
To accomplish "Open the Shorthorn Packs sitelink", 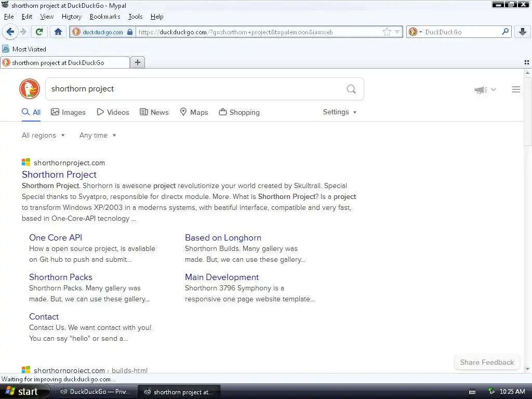I will [61, 277].
